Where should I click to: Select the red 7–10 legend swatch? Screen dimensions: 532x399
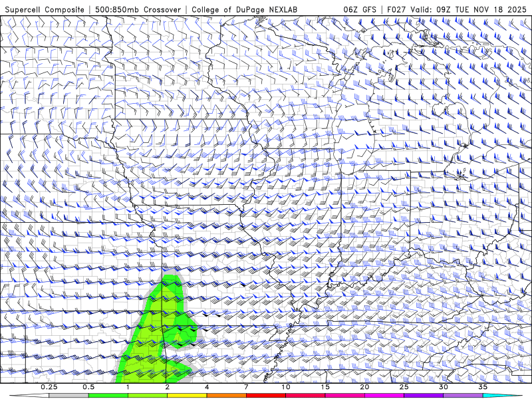[x=265, y=396]
